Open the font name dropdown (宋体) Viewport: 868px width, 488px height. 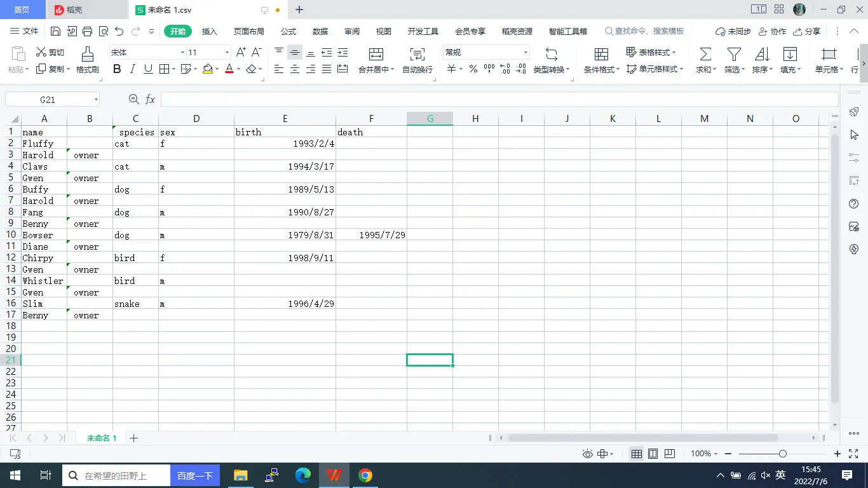(x=183, y=53)
